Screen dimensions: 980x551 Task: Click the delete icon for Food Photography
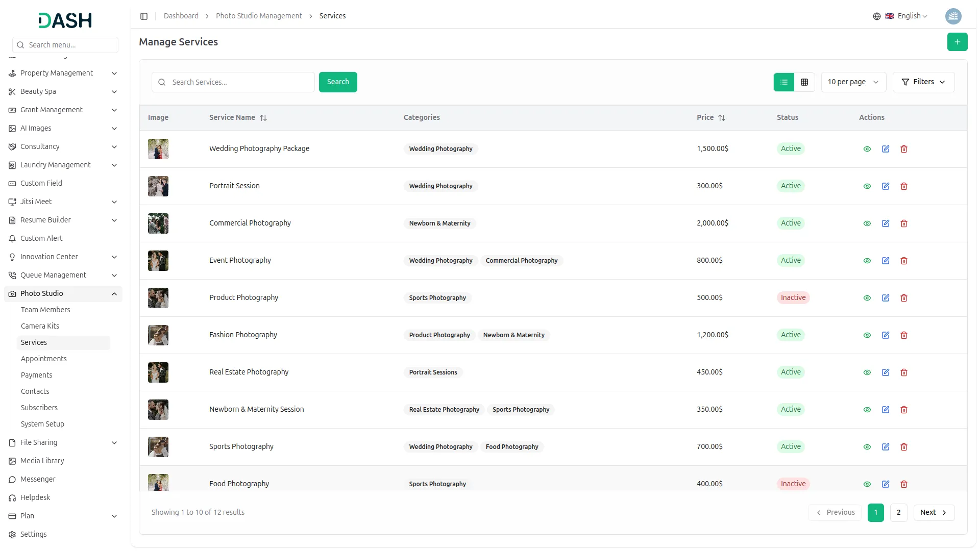point(904,484)
